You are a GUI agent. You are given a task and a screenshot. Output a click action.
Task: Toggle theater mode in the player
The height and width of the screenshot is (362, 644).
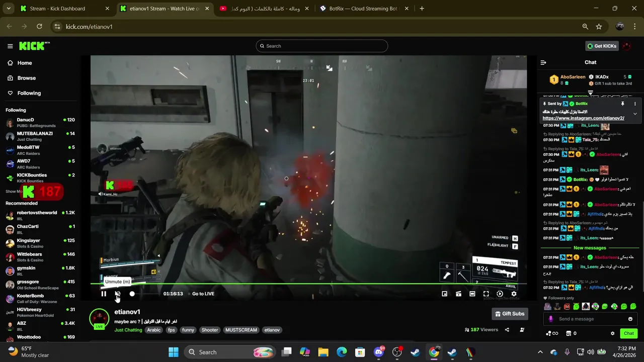[472, 294]
